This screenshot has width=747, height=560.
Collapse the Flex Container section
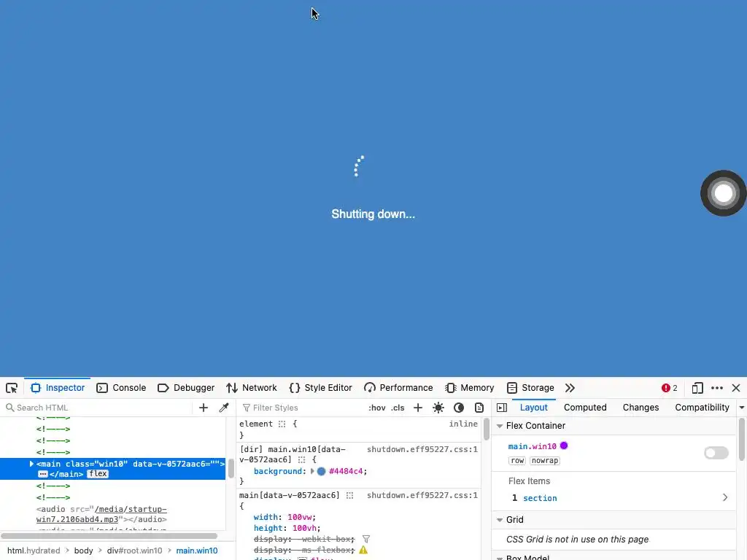click(x=500, y=426)
